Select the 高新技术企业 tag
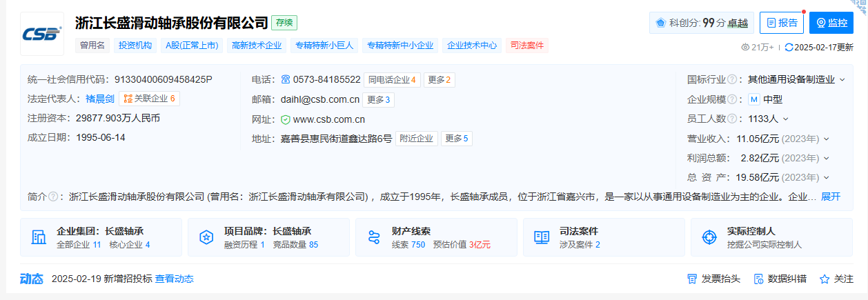Viewport: 868px width, 300px height. click(x=257, y=46)
